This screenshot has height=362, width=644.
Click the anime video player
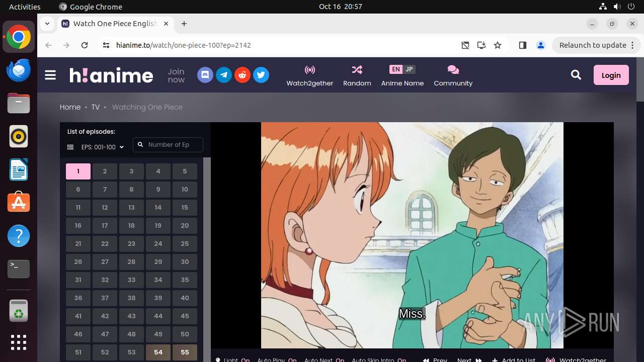pos(412,235)
